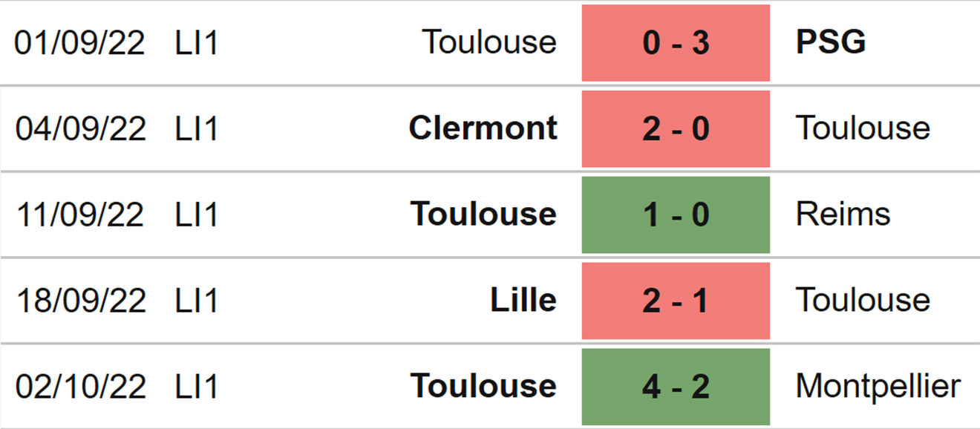Click Toulouse in the Montpellier match row
The width and height of the screenshot is (980, 429).
(x=483, y=387)
